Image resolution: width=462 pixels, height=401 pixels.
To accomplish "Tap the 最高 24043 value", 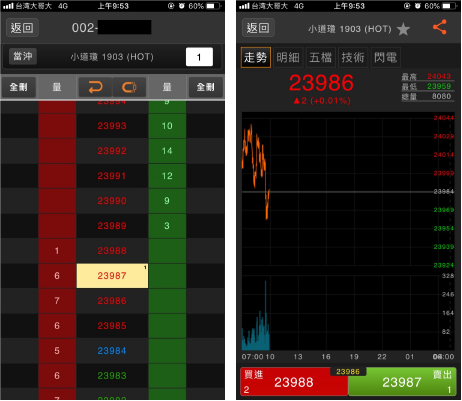I will coord(439,76).
